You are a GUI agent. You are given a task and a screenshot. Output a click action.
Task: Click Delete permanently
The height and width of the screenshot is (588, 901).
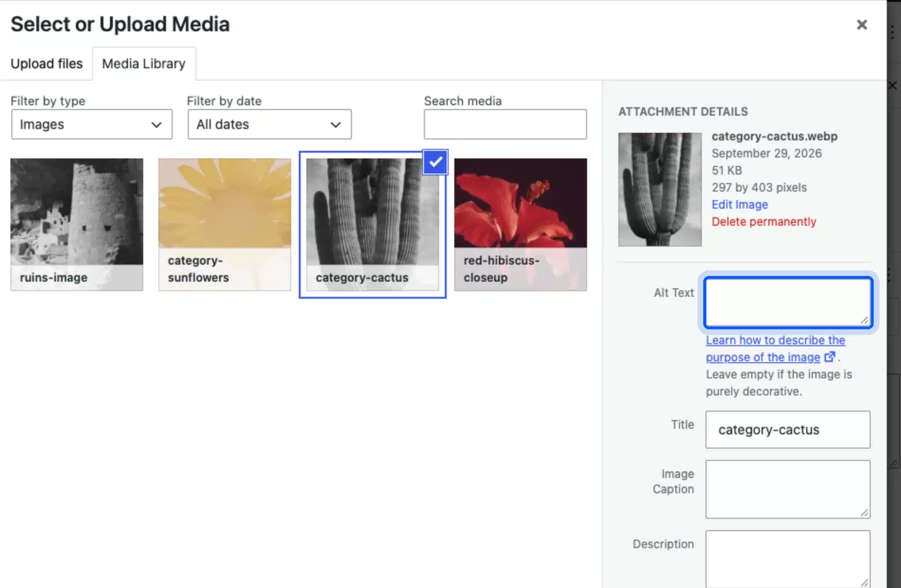tap(764, 221)
